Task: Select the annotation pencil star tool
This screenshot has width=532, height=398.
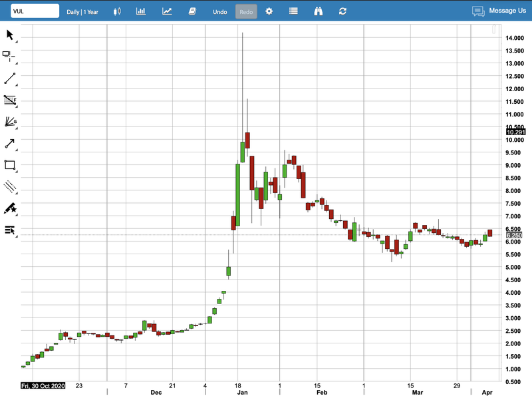Action: click(10, 208)
